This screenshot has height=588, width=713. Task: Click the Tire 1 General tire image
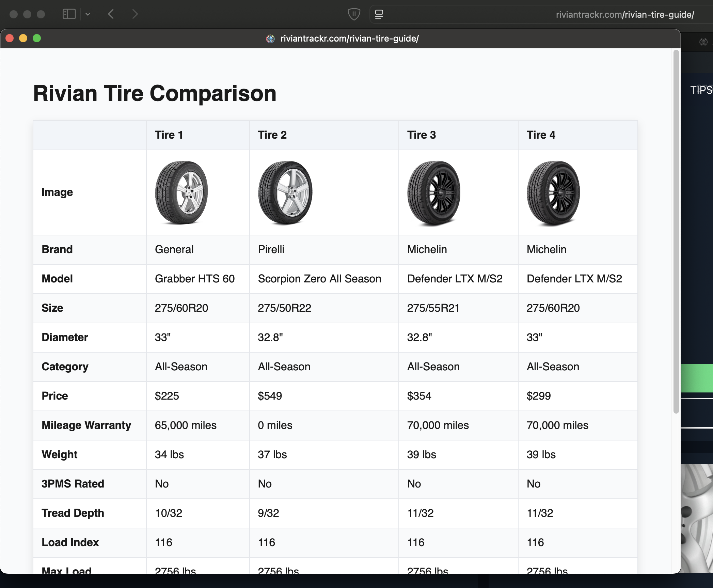(x=181, y=192)
